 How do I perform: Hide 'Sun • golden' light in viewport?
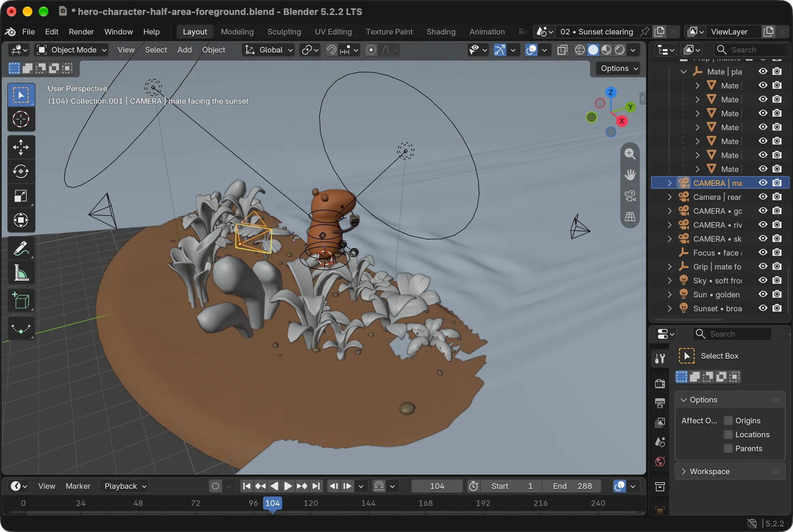tap(763, 294)
